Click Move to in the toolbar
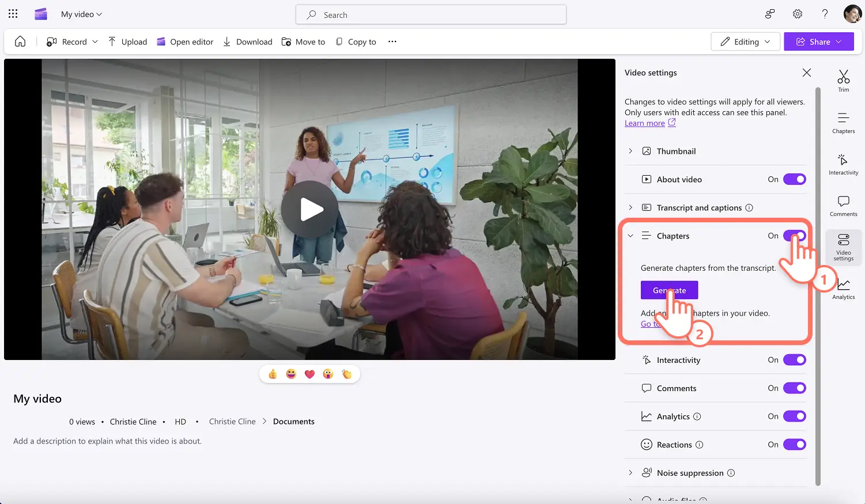The image size is (865, 504). click(303, 41)
